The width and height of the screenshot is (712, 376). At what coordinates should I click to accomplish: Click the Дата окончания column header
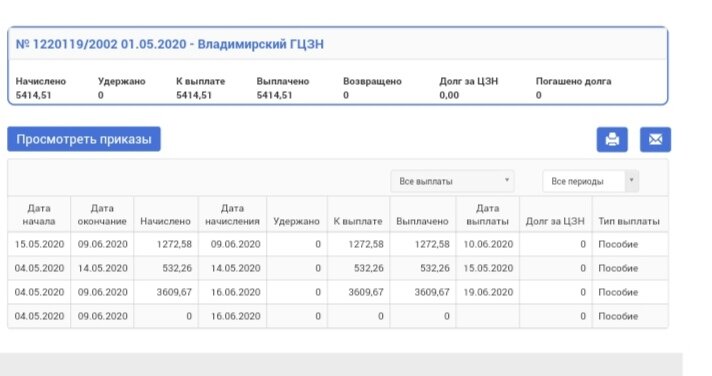tap(102, 215)
